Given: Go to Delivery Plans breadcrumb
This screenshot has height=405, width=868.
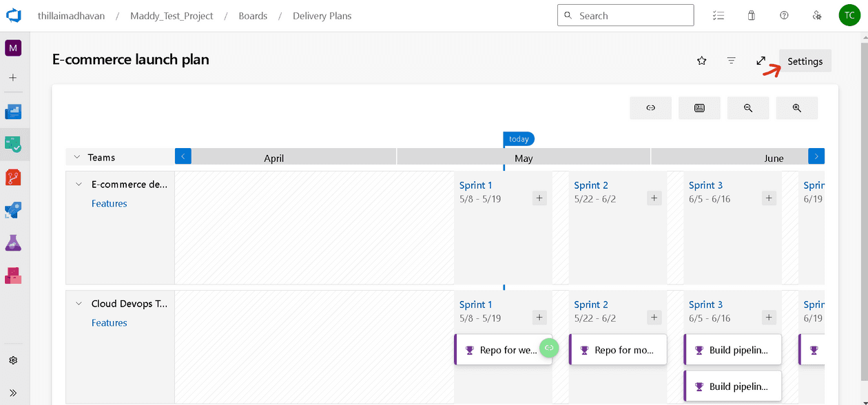Looking at the screenshot, I should pyautogui.click(x=322, y=16).
